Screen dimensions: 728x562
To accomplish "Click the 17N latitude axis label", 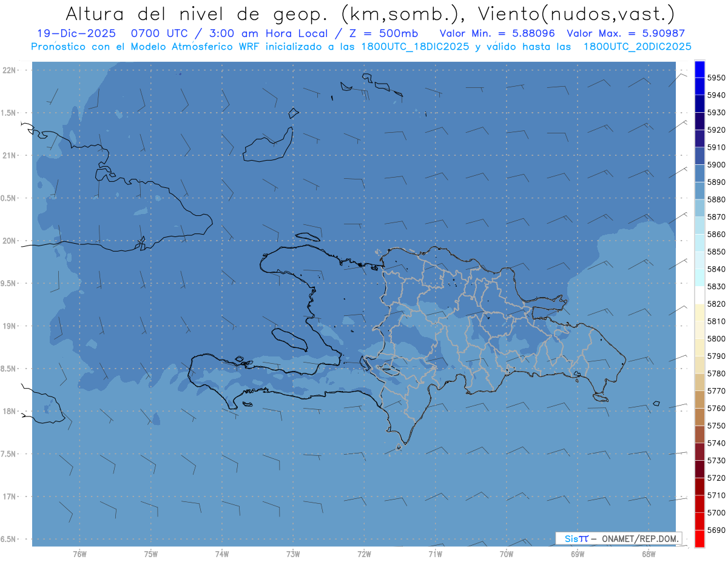I will click(x=8, y=497).
